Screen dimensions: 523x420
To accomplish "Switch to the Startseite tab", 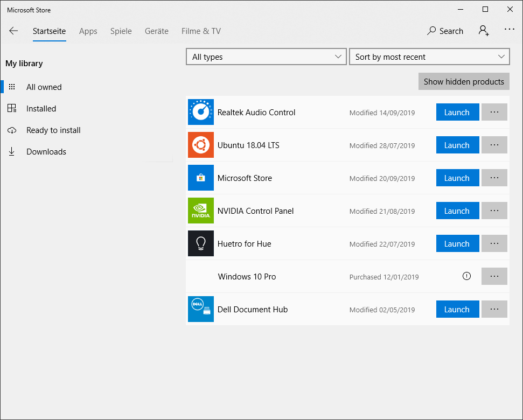I will tap(50, 31).
